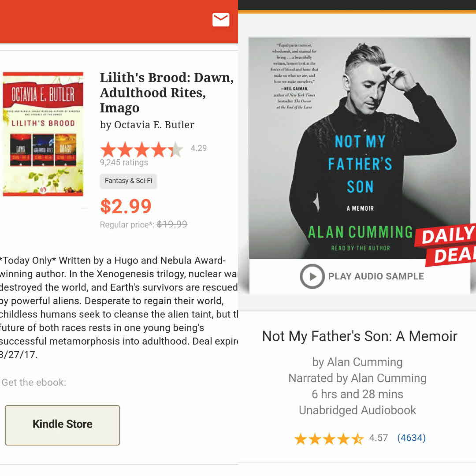Open the Not My Father's Son: A Memoir title

click(x=360, y=336)
